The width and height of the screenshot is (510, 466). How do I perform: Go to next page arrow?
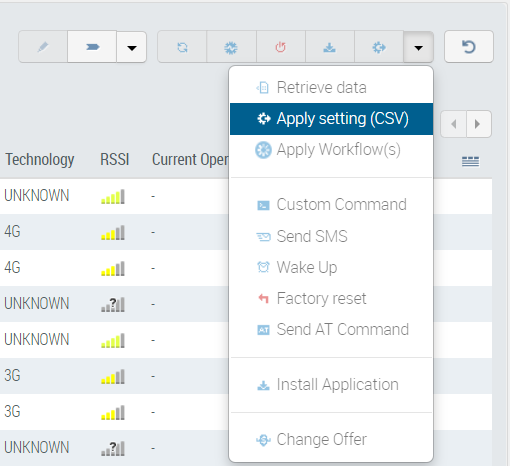pyautogui.click(x=479, y=124)
